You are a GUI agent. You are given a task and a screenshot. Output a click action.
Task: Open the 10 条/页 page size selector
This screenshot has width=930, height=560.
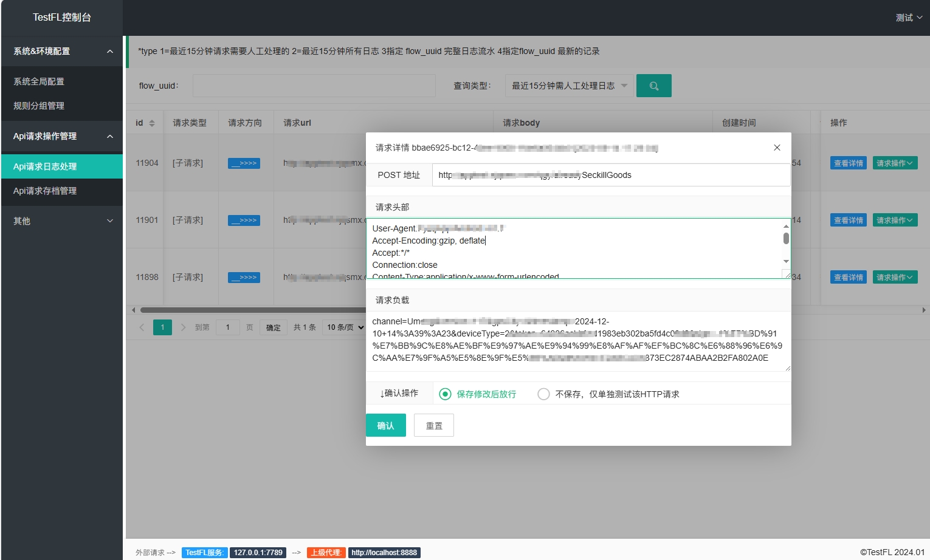tap(344, 327)
